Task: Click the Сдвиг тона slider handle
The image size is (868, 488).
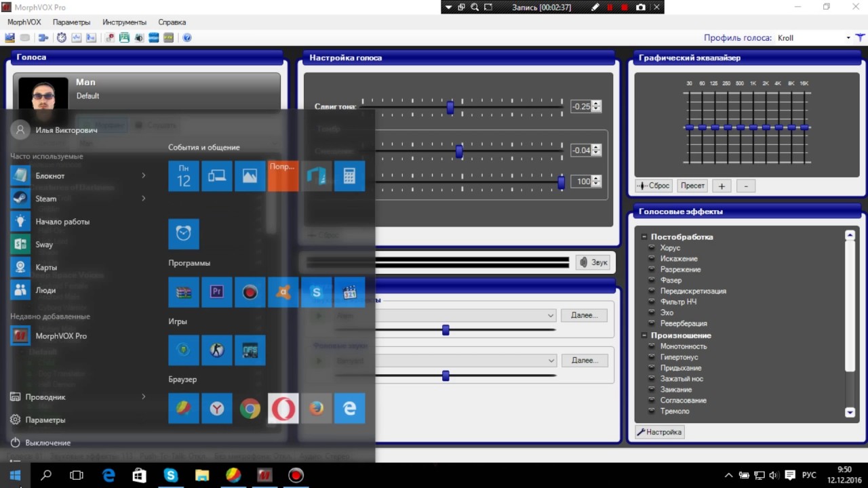Action: pyautogui.click(x=450, y=107)
